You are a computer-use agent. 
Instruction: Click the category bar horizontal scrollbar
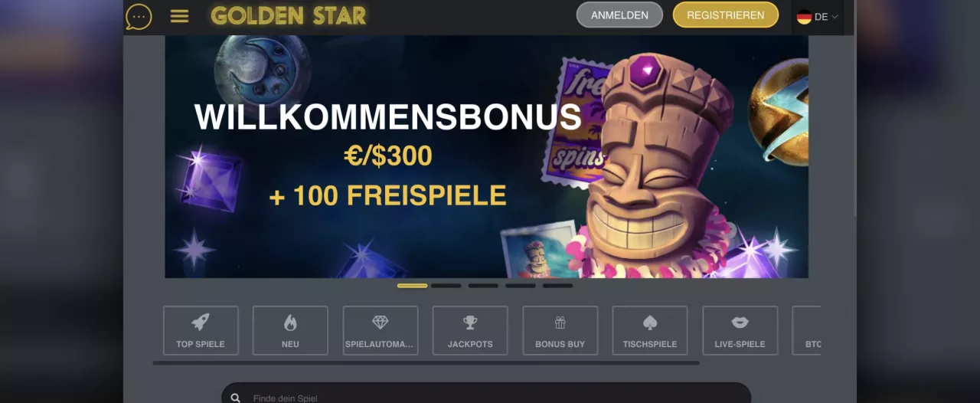[426, 362]
